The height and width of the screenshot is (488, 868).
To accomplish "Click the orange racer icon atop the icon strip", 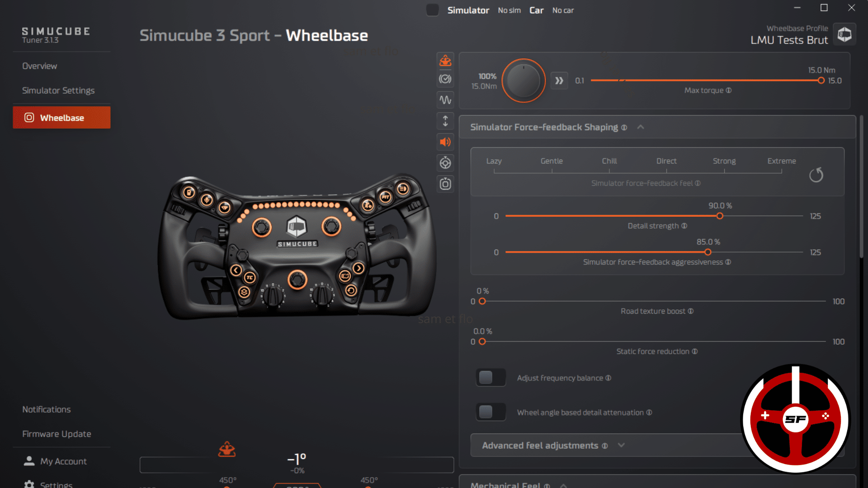I will [445, 60].
